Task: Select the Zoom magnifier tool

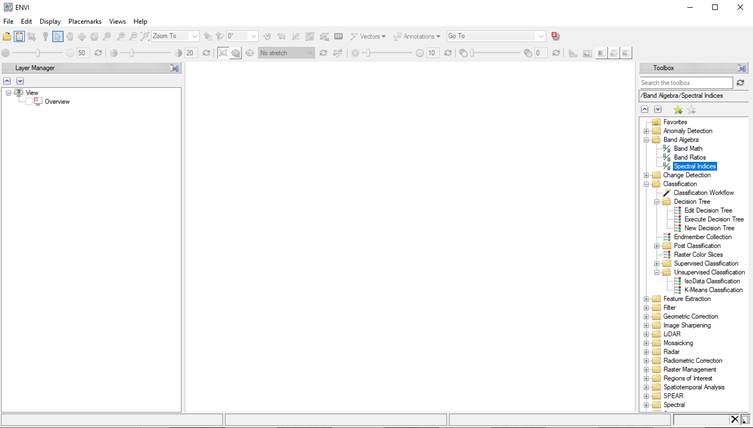Action: point(107,36)
